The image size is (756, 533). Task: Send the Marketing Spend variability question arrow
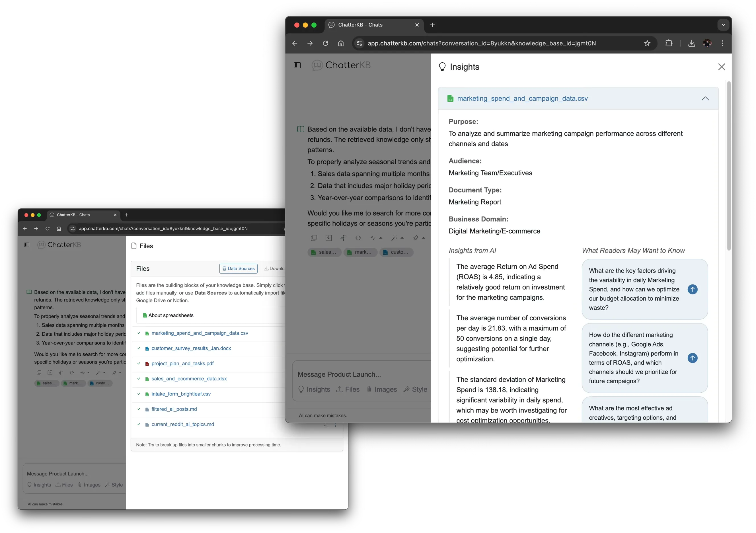pos(693,289)
